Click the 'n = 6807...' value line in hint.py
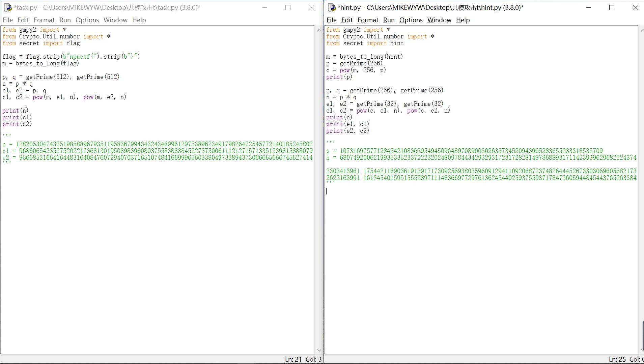 click(x=481, y=158)
